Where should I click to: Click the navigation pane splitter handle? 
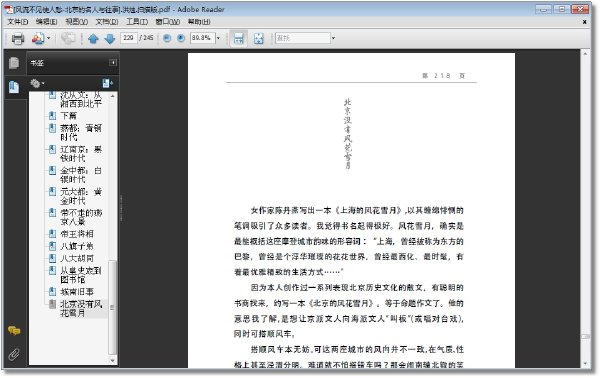pyautogui.click(x=121, y=209)
